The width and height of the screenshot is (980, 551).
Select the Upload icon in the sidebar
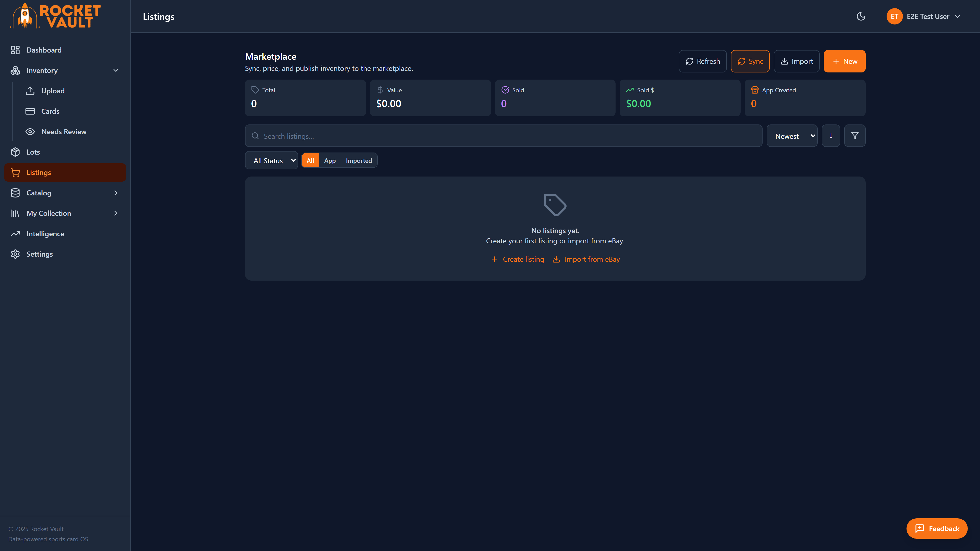[x=30, y=91]
